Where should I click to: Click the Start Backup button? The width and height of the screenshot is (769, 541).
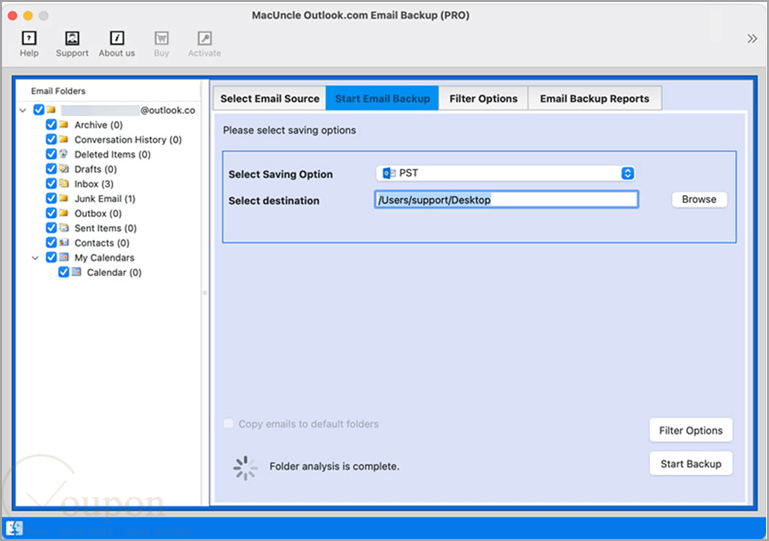[x=691, y=464]
